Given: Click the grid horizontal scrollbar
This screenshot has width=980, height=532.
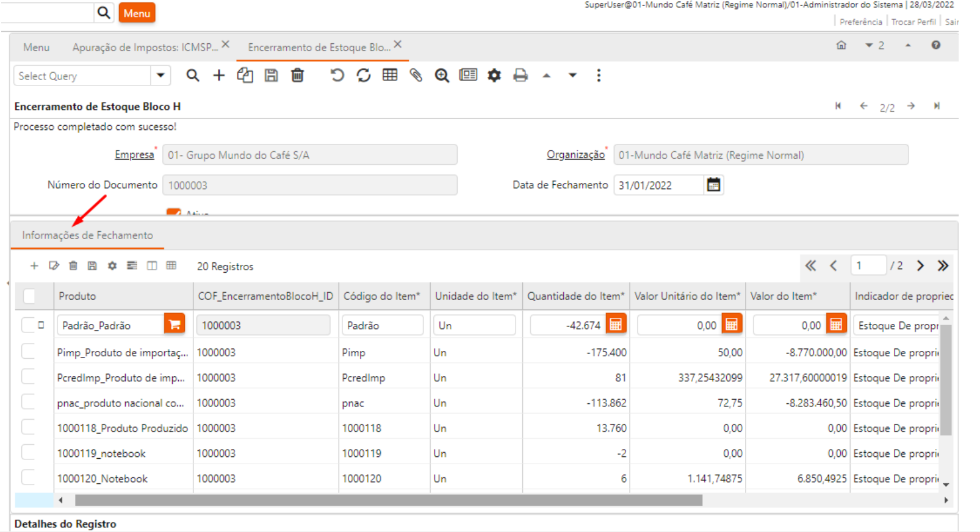Looking at the screenshot, I should coord(388,500).
